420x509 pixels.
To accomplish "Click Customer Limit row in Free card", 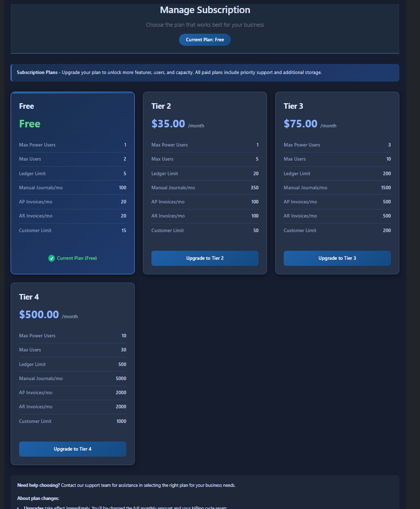I will click(72, 231).
